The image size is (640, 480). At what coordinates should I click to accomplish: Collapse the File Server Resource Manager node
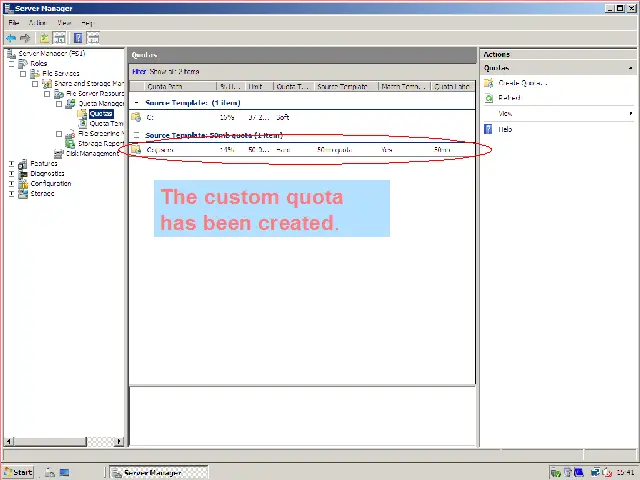(47, 94)
